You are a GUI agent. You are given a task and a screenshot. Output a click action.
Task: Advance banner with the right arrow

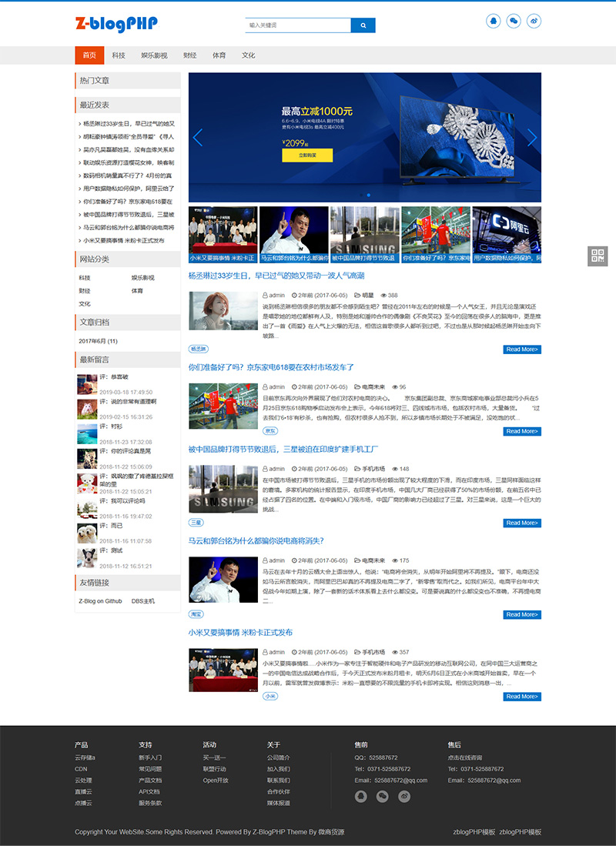click(532, 138)
